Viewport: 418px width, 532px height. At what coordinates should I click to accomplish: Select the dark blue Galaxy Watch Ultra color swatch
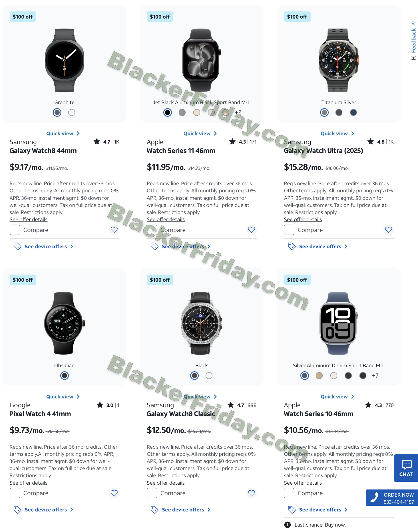(x=353, y=112)
